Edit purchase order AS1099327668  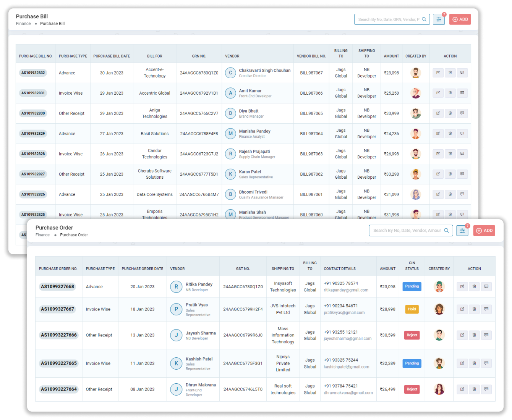coord(462,286)
